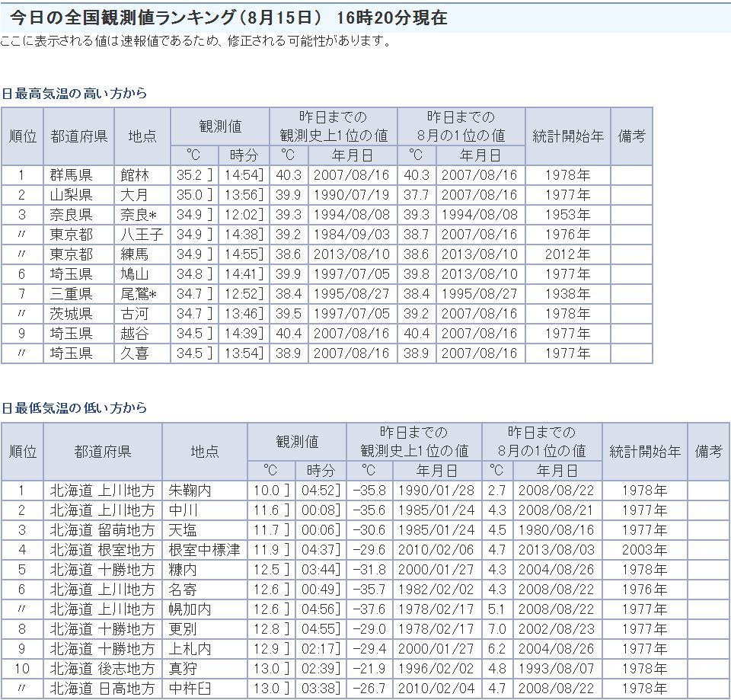Select the 朱鞠内 station cell
The height and width of the screenshot is (700, 731).
click(x=190, y=491)
